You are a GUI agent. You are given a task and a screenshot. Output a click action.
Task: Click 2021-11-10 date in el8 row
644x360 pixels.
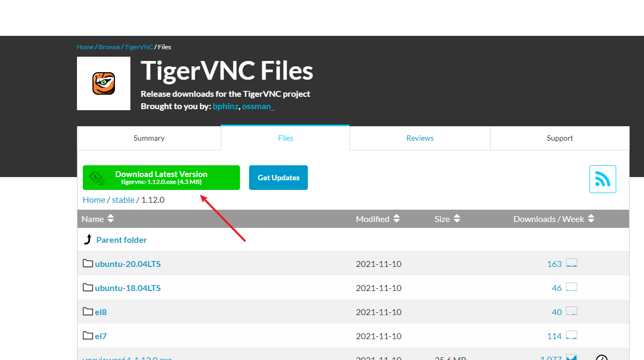(378, 312)
